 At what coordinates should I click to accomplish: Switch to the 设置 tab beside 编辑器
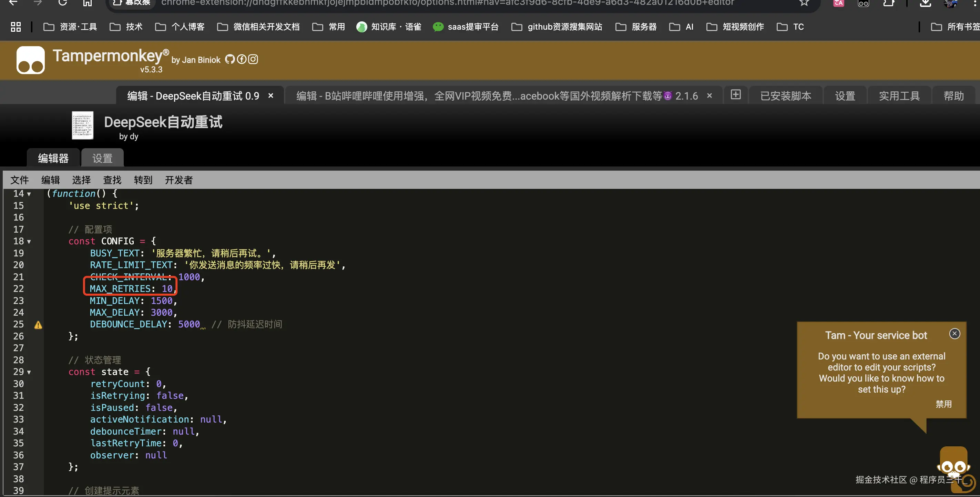click(102, 158)
